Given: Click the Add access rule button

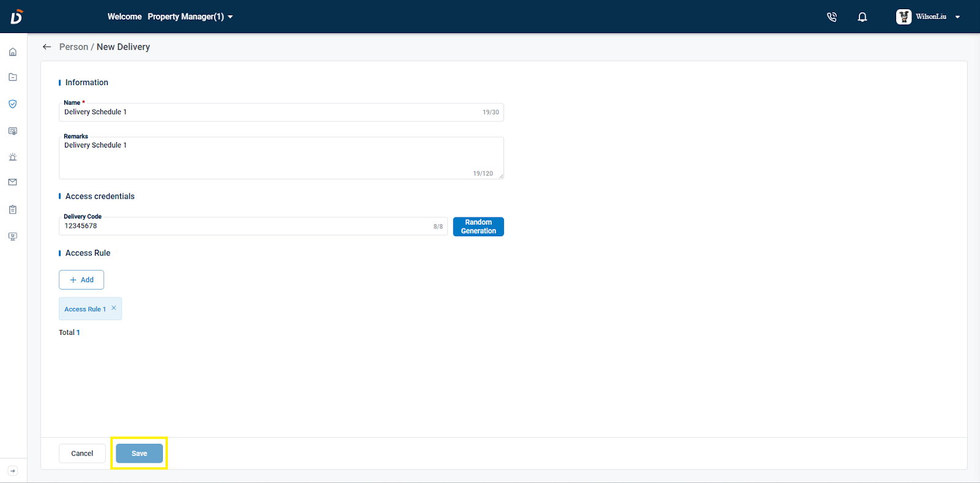Looking at the screenshot, I should pyautogui.click(x=81, y=280).
